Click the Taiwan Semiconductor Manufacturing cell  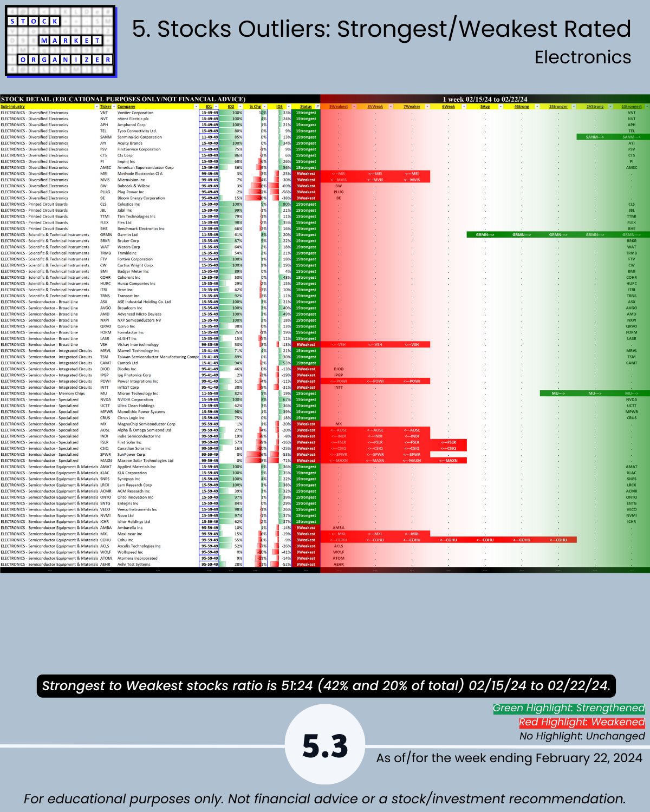158,357
